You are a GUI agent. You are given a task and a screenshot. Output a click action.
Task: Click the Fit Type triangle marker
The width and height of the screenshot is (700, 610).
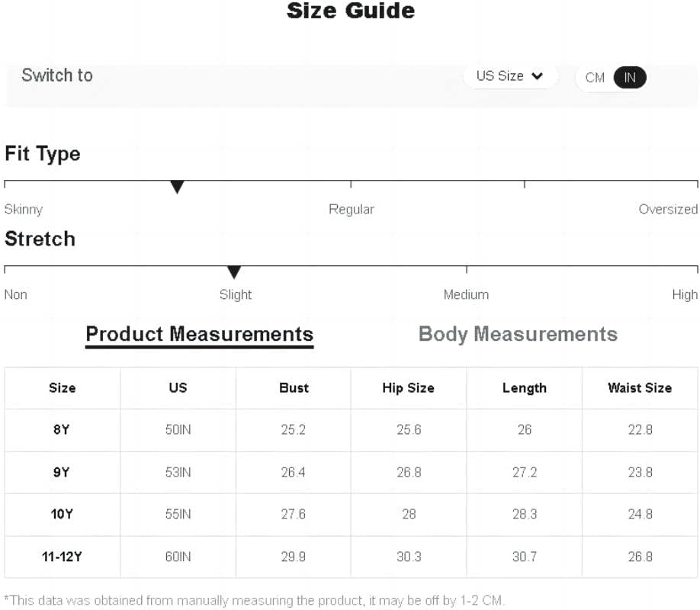[x=177, y=187]
